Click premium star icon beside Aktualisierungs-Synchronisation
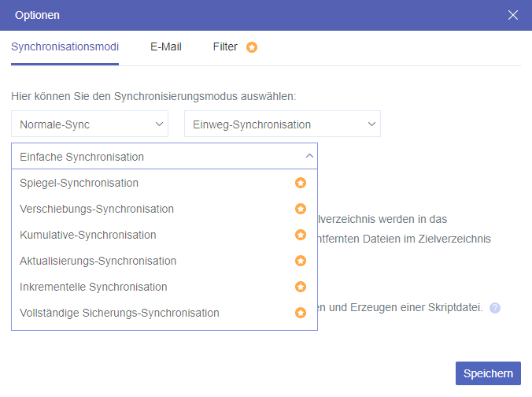This screenshot has height=397, width=532. 300,261
